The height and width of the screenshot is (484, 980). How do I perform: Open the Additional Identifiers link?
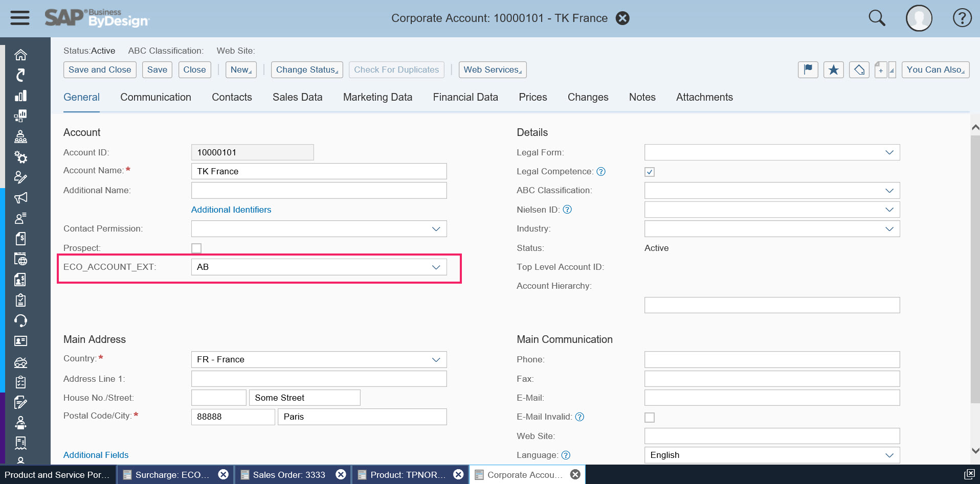(x=231, y=210)
